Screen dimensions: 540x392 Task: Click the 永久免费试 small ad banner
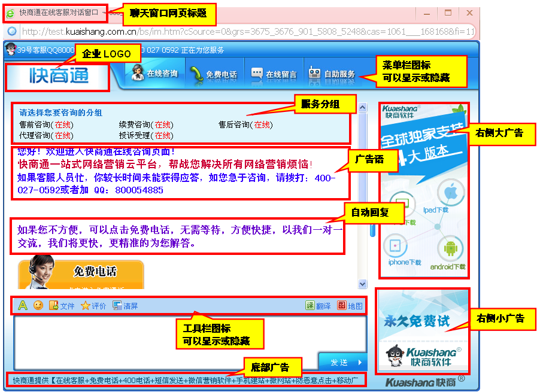(x=423, y=331)
